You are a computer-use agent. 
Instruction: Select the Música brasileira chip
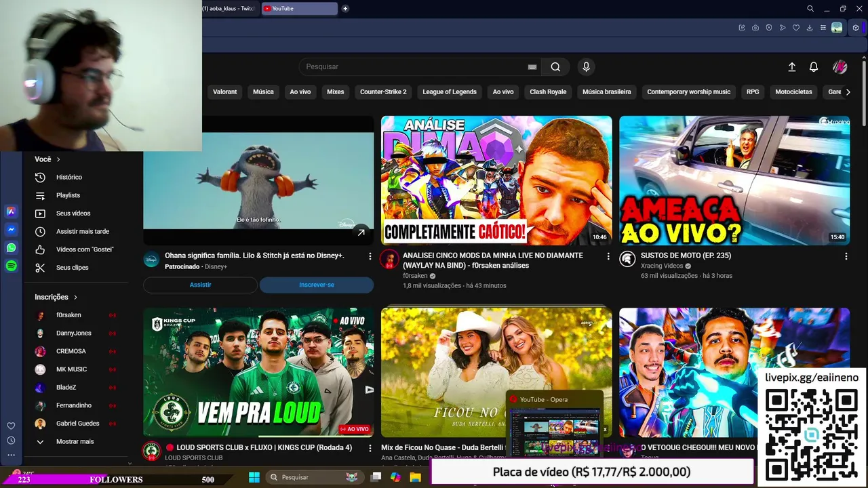click(x=607, y=91)
